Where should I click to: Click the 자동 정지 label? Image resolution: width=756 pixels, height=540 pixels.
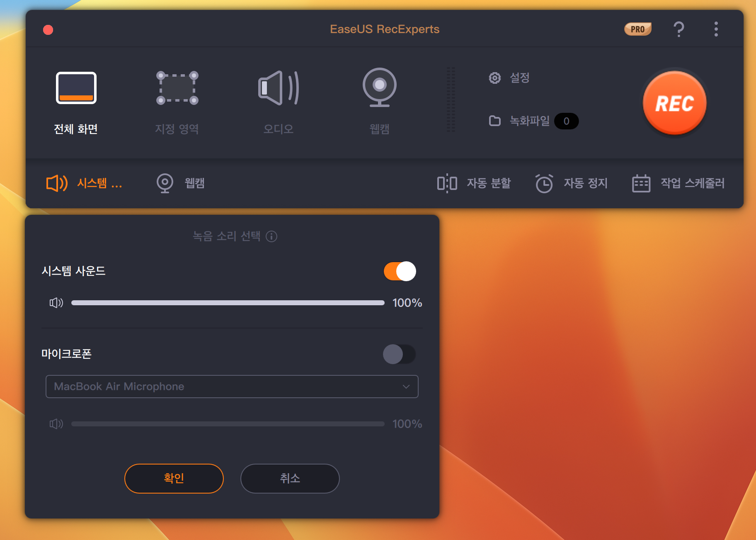tap(586, 183)
